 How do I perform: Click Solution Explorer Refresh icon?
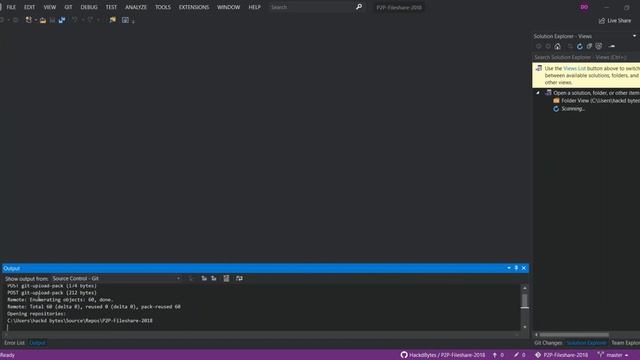(x=580, y=46)
